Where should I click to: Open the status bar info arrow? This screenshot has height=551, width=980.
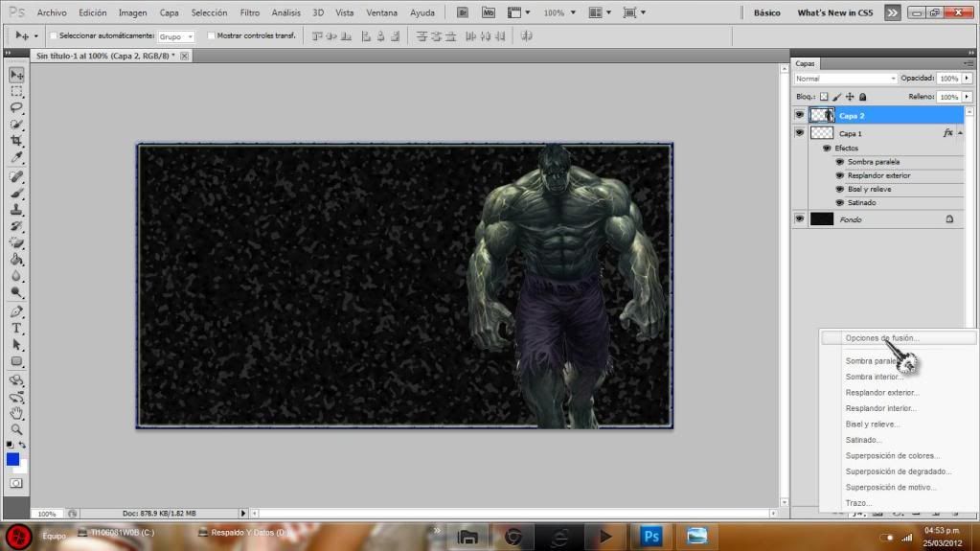click(x=243, y=514)
